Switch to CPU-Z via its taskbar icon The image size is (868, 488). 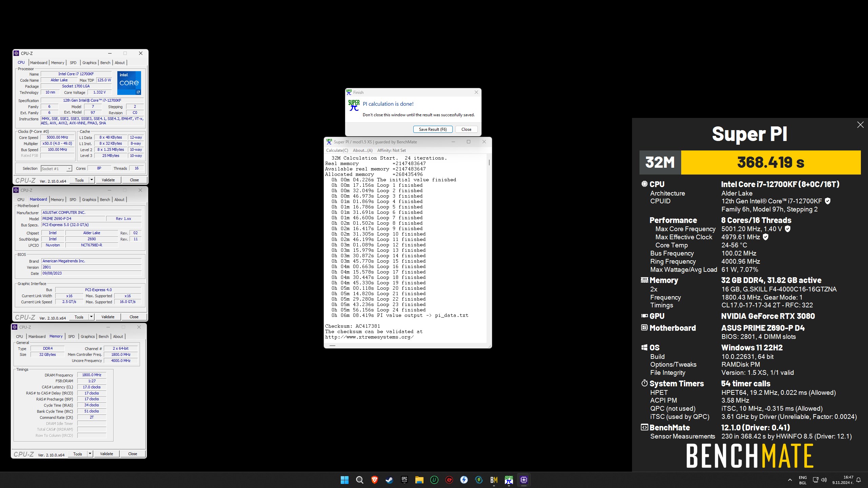(524, 480)
